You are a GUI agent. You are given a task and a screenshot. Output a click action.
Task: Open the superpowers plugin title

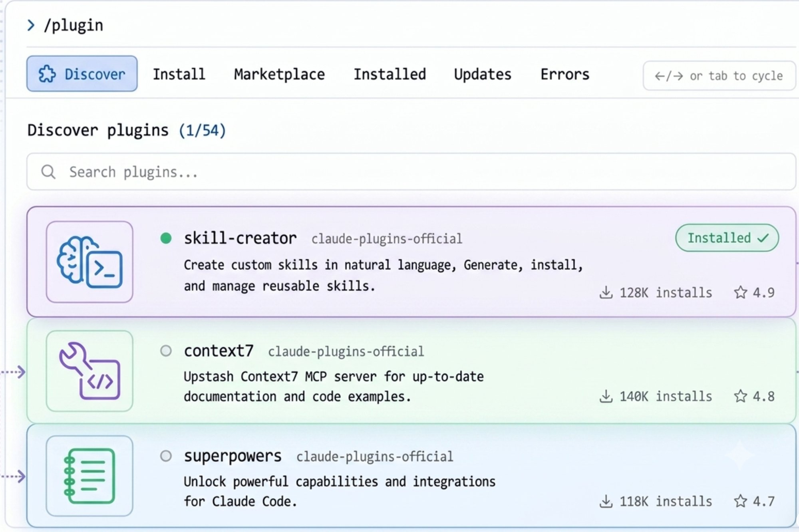pos(233,457)
